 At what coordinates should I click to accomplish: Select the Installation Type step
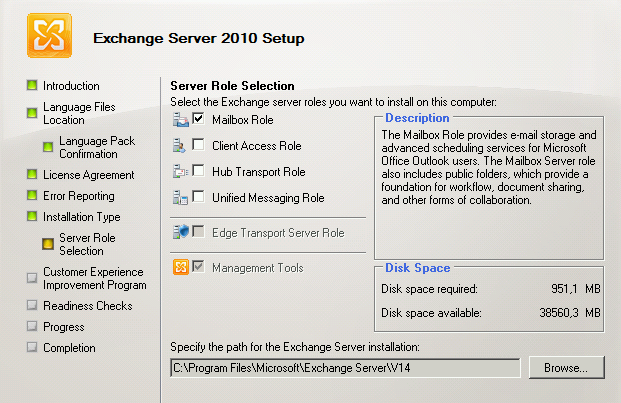coord(81,217)
